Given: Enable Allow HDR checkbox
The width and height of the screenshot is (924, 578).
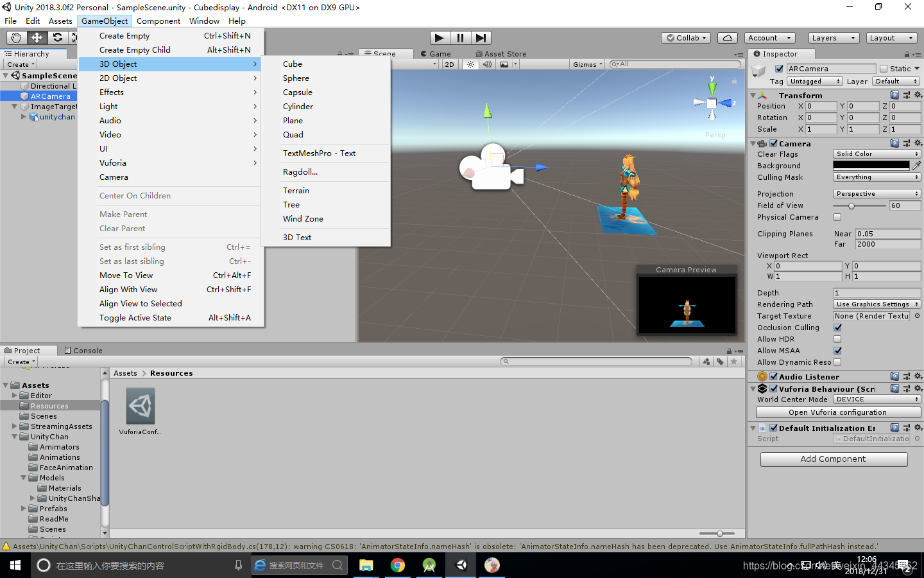Looking at the screenshot, I should click(x=837, y=339).
